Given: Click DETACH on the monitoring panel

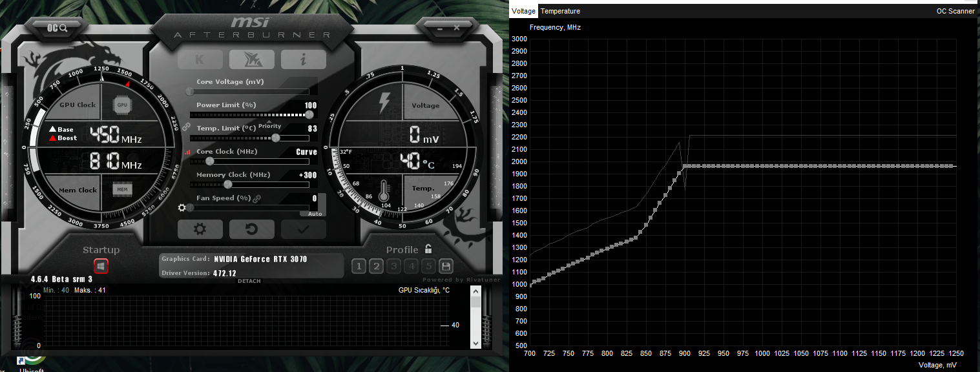Looking at the screenshot, I should [249, 281].
